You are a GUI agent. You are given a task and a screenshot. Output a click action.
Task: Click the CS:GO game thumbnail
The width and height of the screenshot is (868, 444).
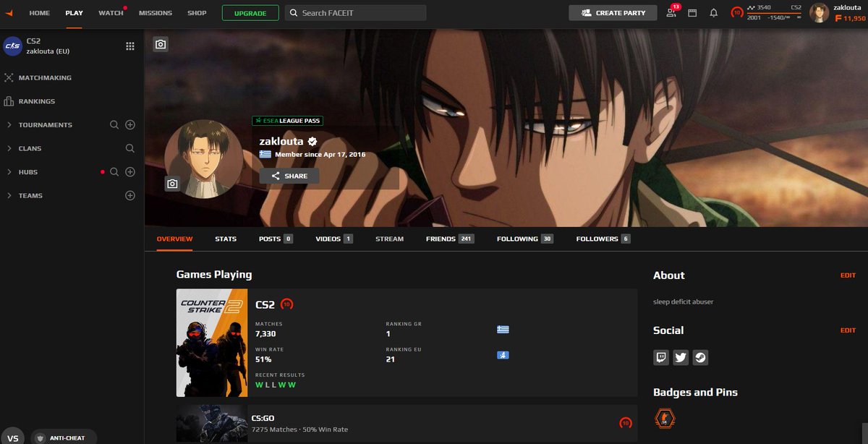(x=213, y=423)
